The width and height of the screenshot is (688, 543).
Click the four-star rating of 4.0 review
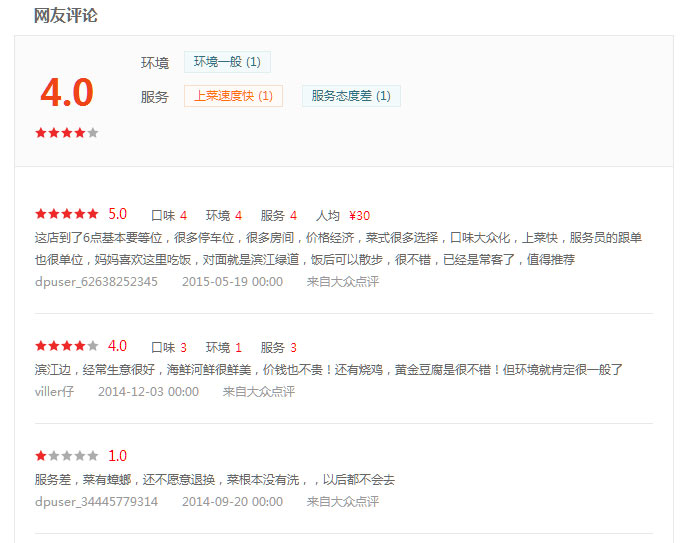[67, 346]
